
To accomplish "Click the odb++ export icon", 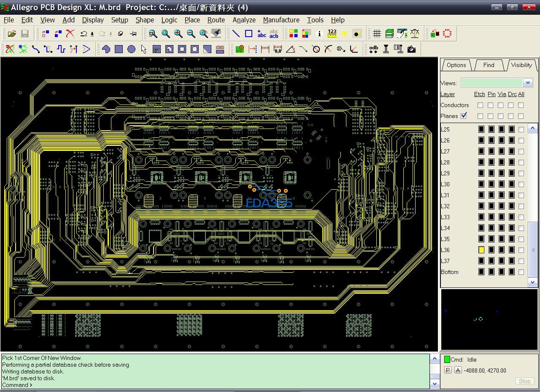I will (373, 49).
